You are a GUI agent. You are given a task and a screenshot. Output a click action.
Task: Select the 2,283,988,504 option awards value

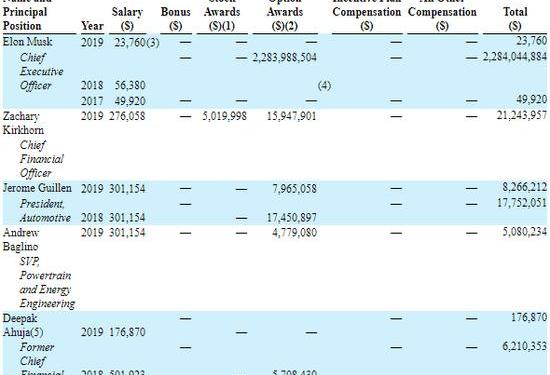[x=284, y=58]
